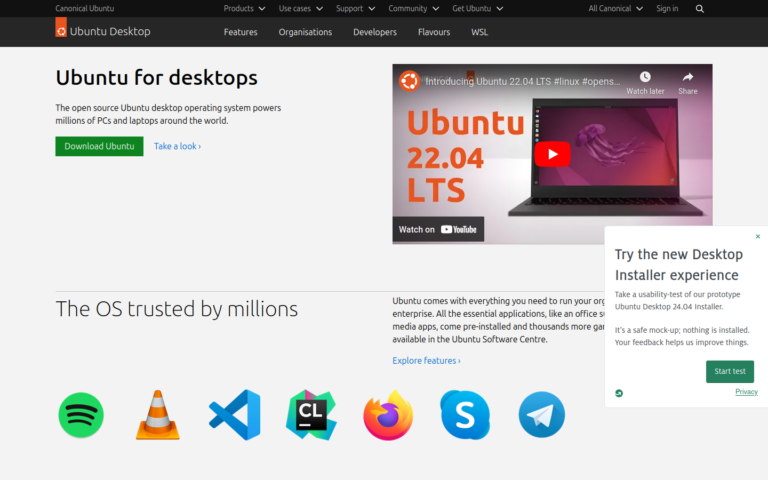
Task: Click 'The OS trusted by millions' heading
Action: pos(176,309)
